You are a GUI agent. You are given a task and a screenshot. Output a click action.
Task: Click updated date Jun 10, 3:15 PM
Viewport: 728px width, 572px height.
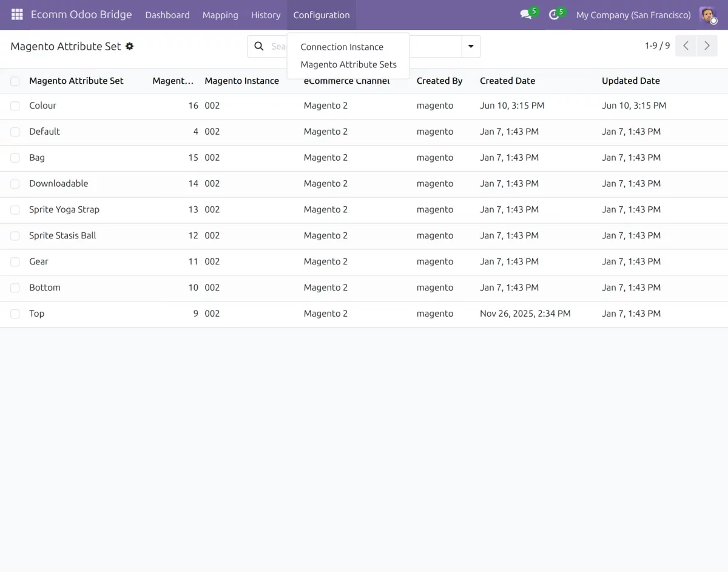634,106
